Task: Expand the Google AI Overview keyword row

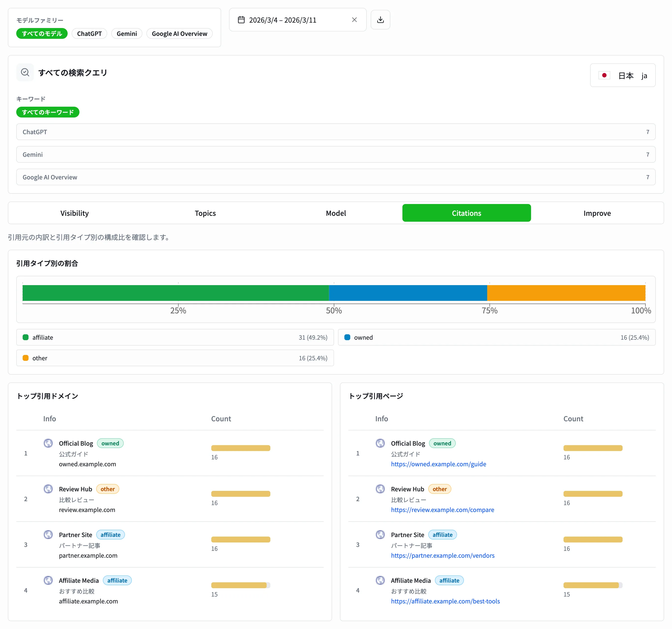Action: click(x=336, y=177)
